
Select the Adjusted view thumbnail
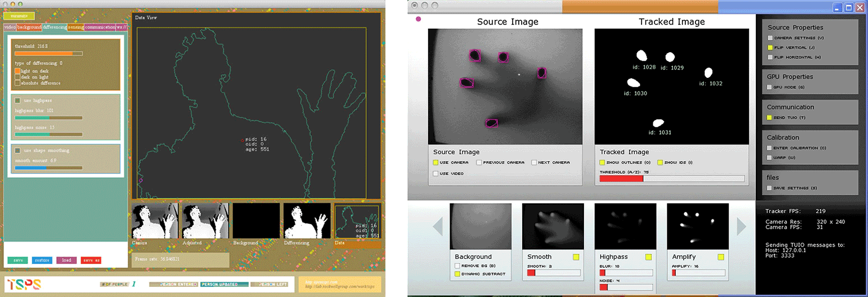click(x=206, y=221)
